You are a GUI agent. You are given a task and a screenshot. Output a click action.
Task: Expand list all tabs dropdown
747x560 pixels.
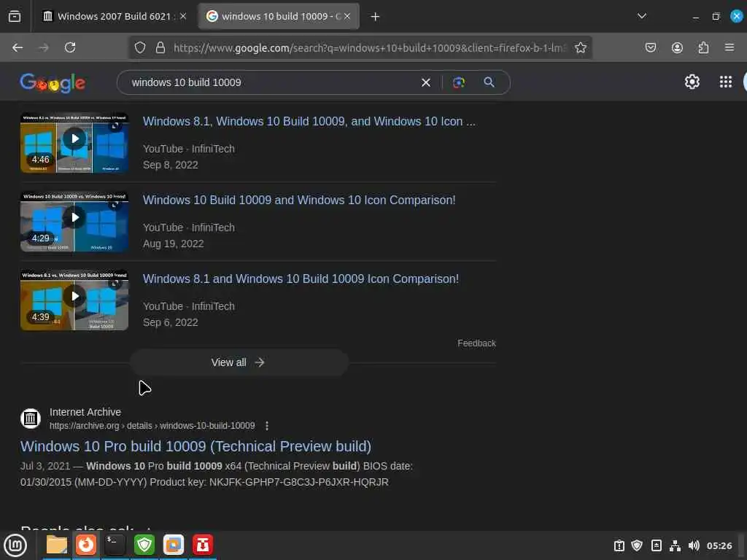(x=642, y=16)
